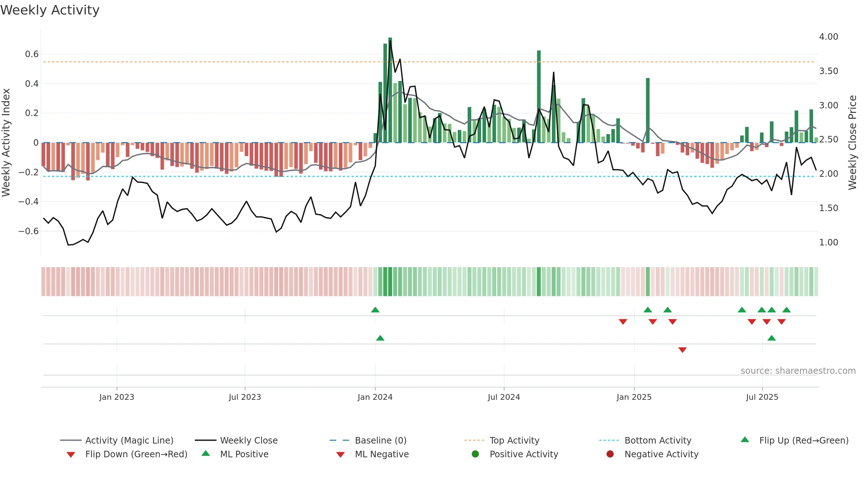Click the −0.6 activity index tick
868x488 pixels.
[29, 231]
